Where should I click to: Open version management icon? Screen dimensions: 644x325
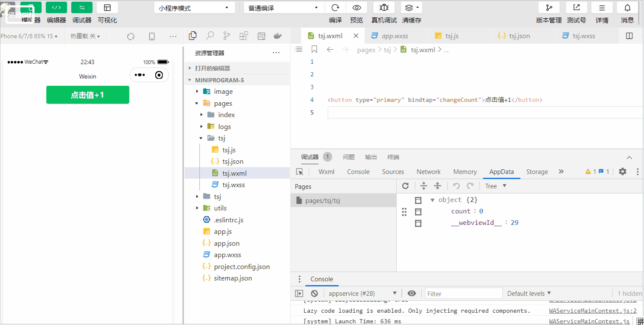coord(549,8)
